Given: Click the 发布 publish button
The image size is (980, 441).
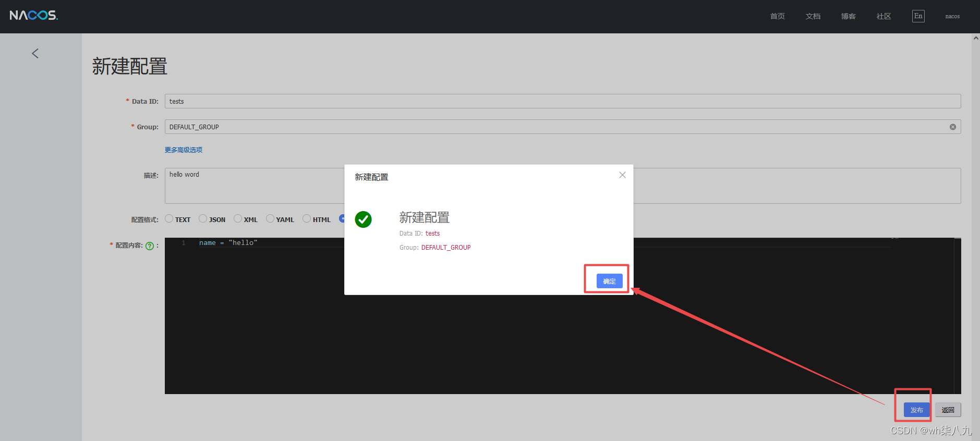Looking at the screenshot, I should tap(916, 410).
